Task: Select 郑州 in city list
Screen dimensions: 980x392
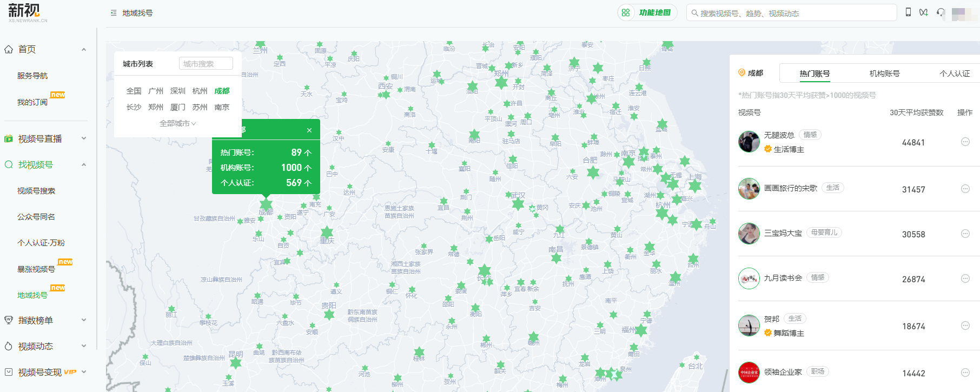Action: point(156,107)
